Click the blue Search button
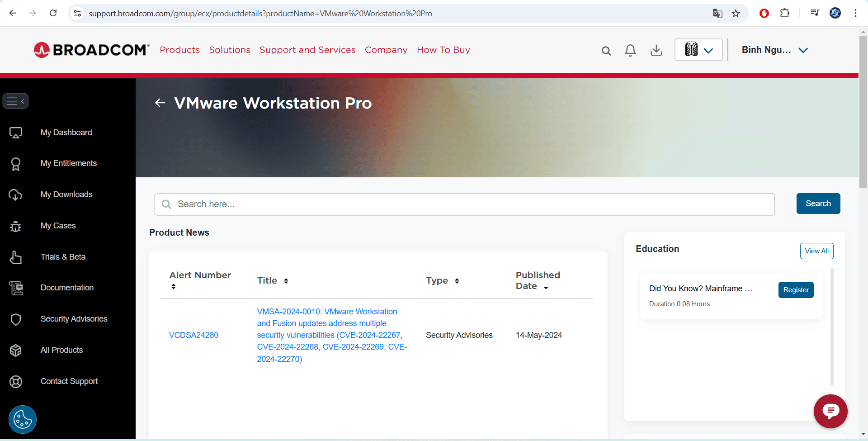Screen dimensions: 868x441 [x=818, y=204]
